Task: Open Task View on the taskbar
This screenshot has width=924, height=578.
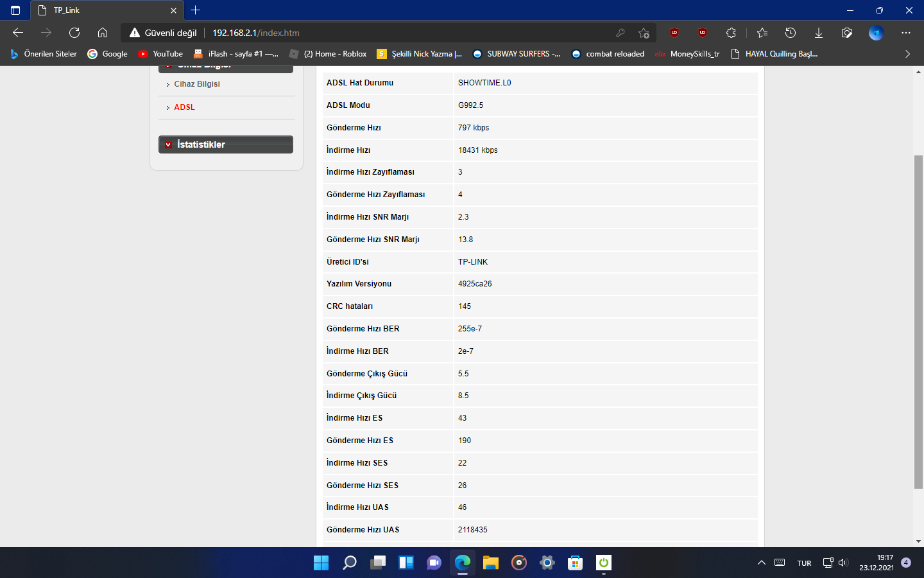Action: [x=377, y=563]
